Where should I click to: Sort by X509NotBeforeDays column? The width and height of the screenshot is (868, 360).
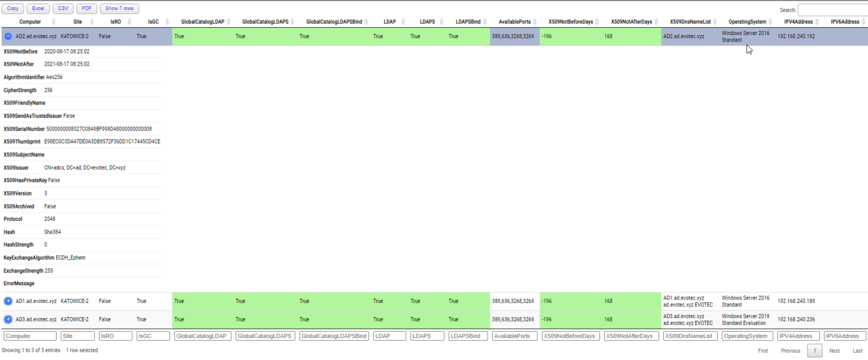coord(571,21)
